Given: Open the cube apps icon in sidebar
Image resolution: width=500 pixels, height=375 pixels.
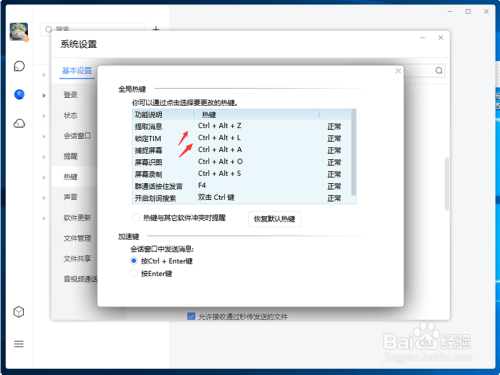Looking at the screenshot, I should coord(19,312).
